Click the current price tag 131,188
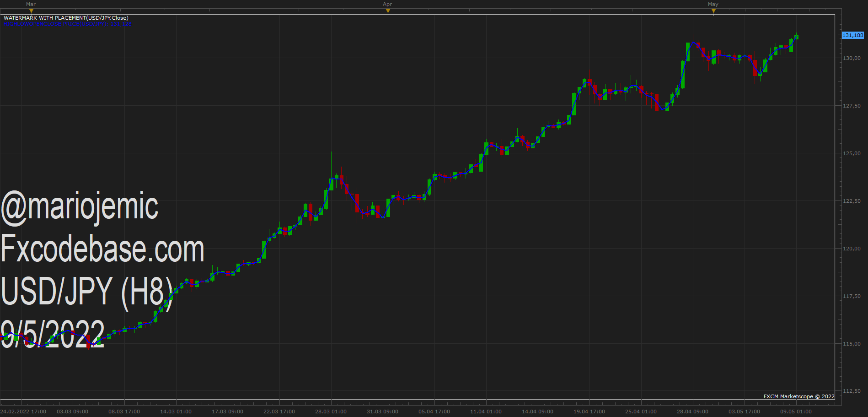 point(853,35)
